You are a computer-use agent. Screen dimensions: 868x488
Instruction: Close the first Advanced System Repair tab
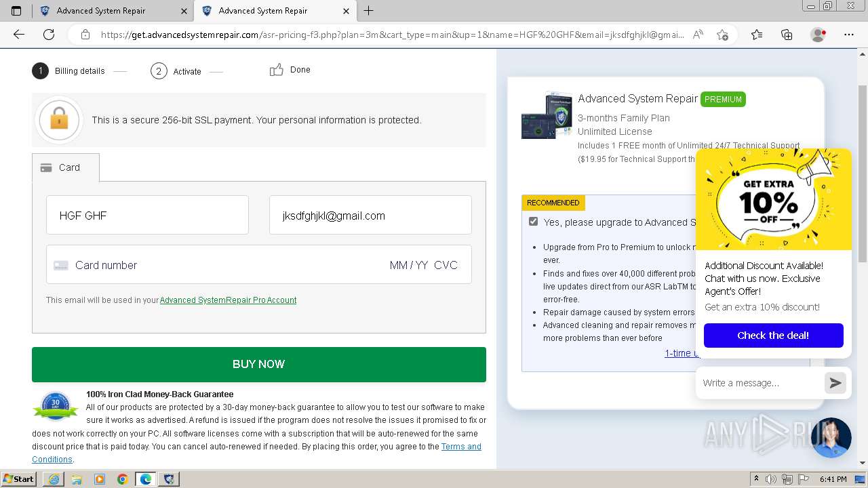(x=184, y=11)
